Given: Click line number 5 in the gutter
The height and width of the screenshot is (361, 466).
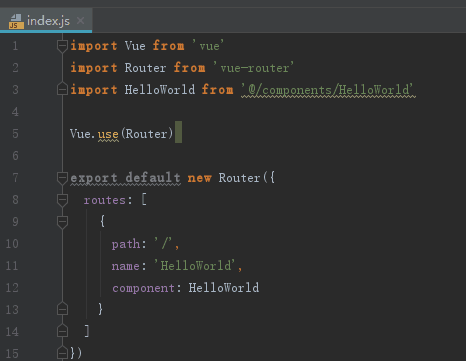Looking at the screenshot, I should [x=15, y=134].
